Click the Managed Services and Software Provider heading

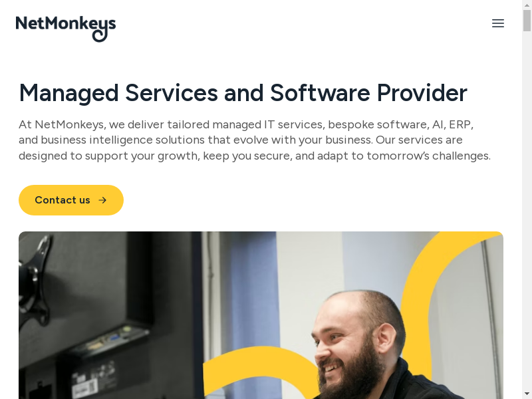click(243, 92)
